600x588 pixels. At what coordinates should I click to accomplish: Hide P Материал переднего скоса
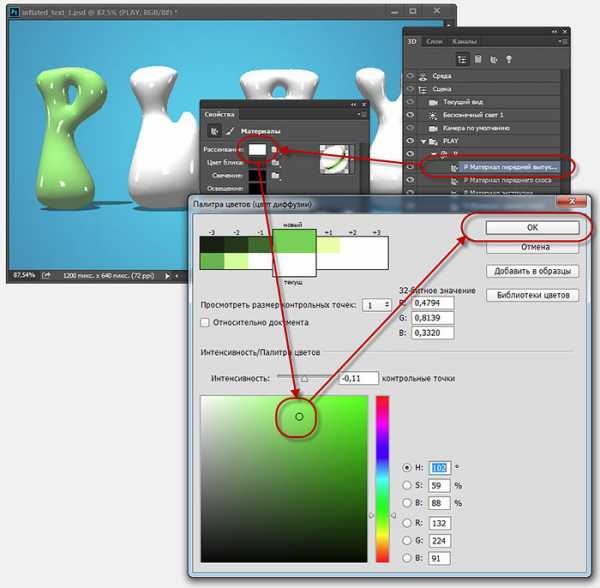pyautogui.click(x=410, y=180)
